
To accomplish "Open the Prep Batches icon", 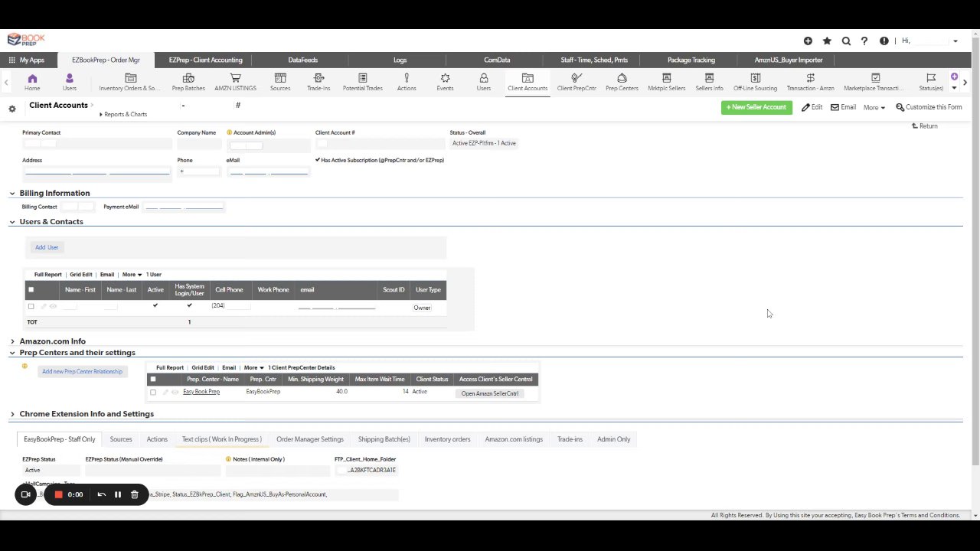I will (x=188, y=82).
